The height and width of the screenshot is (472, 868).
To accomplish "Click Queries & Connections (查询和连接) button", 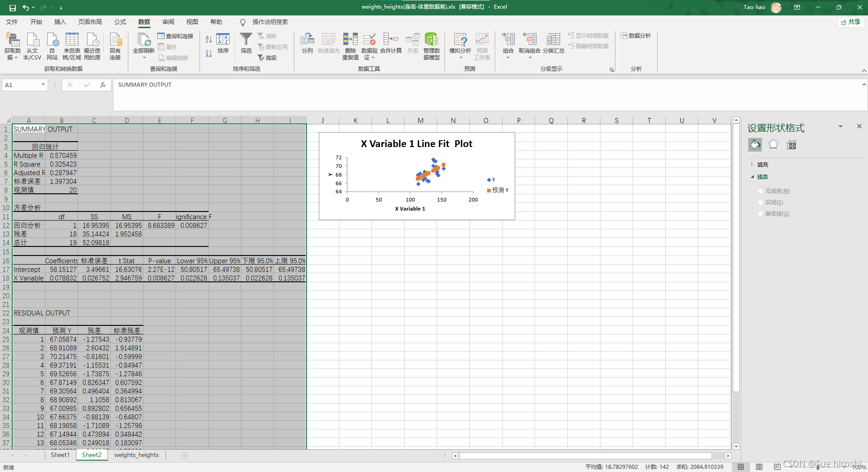I will (x=176, y=36).
